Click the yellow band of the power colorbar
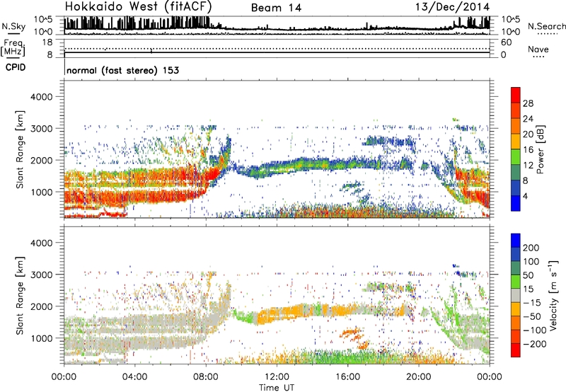This screenshot has width=566, height=392. click(516, 142)
